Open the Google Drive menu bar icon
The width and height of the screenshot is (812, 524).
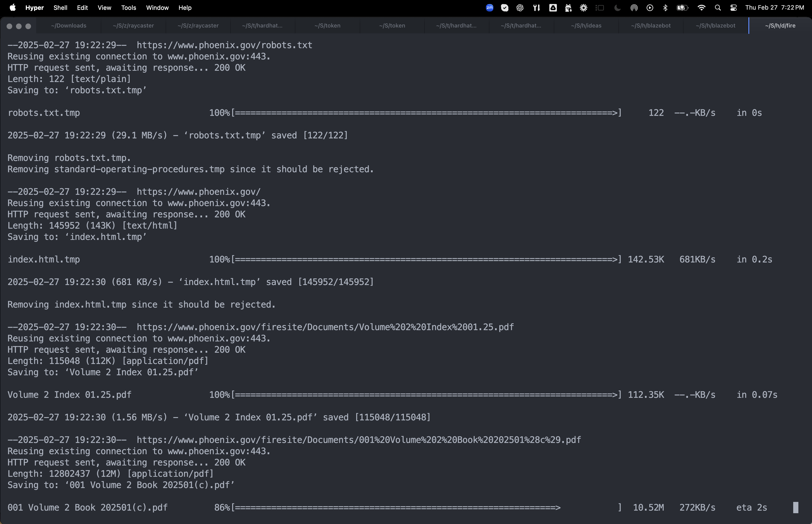(553, 8)
